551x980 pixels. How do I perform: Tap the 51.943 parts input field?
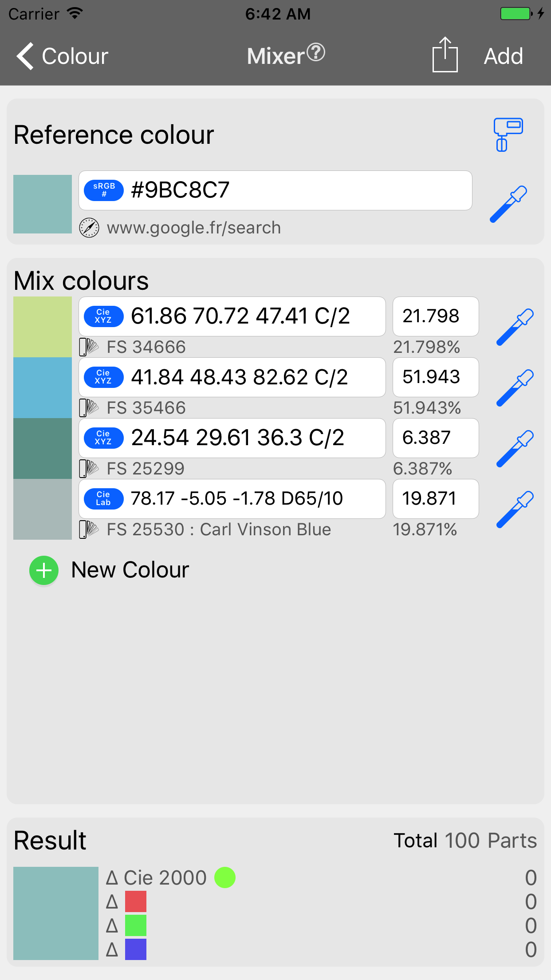pos(435,377)
